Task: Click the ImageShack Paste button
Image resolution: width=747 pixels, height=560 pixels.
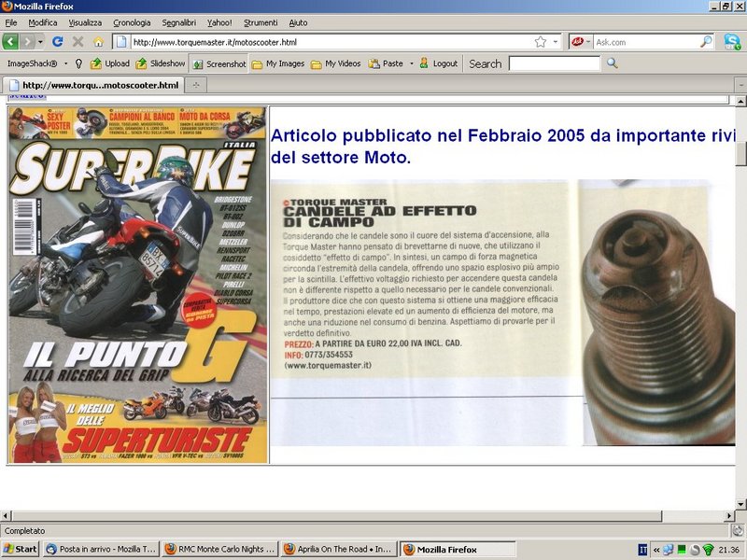Action: click(x=387, y=63)
